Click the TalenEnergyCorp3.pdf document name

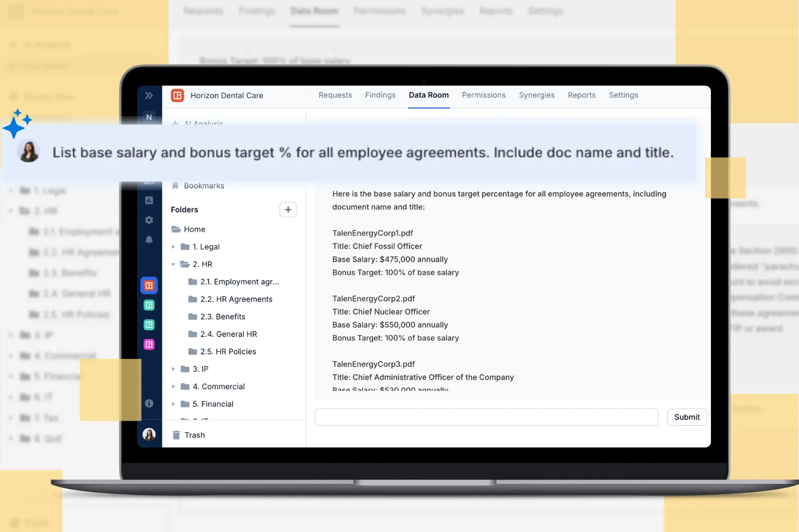click(x=374, y=364)
